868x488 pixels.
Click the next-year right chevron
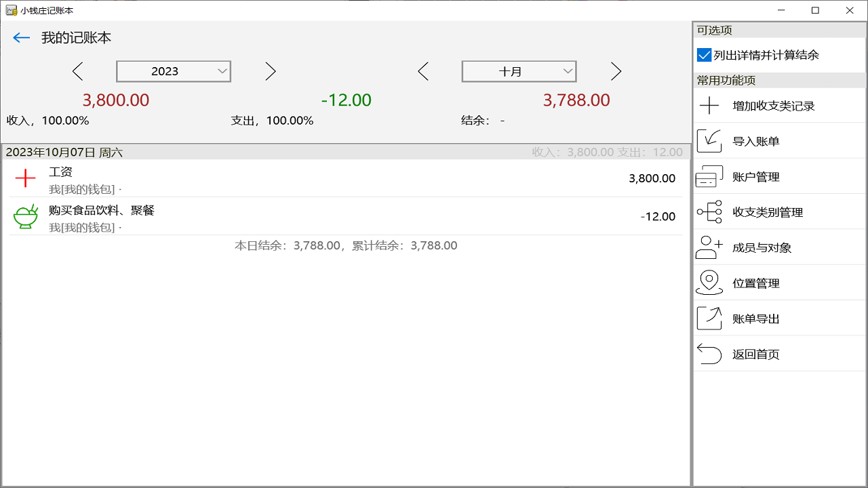(x=270, y=70)
